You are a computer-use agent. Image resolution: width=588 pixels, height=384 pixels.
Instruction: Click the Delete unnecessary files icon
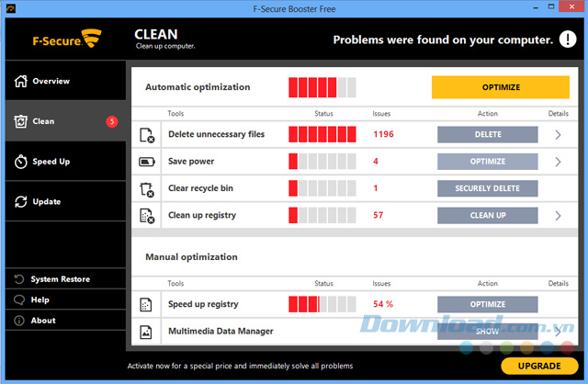click(x=147, y=135)
